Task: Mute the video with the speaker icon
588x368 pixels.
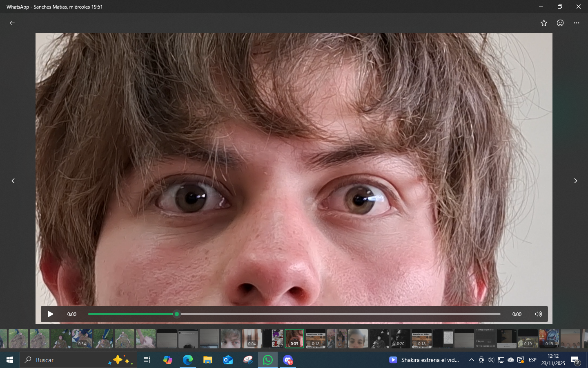Action: [539, 314]
